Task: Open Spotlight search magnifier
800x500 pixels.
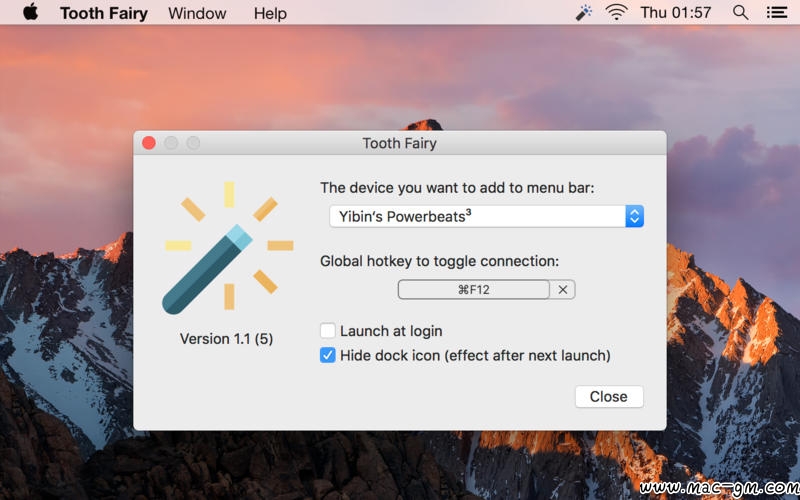Action: point(740,12)
